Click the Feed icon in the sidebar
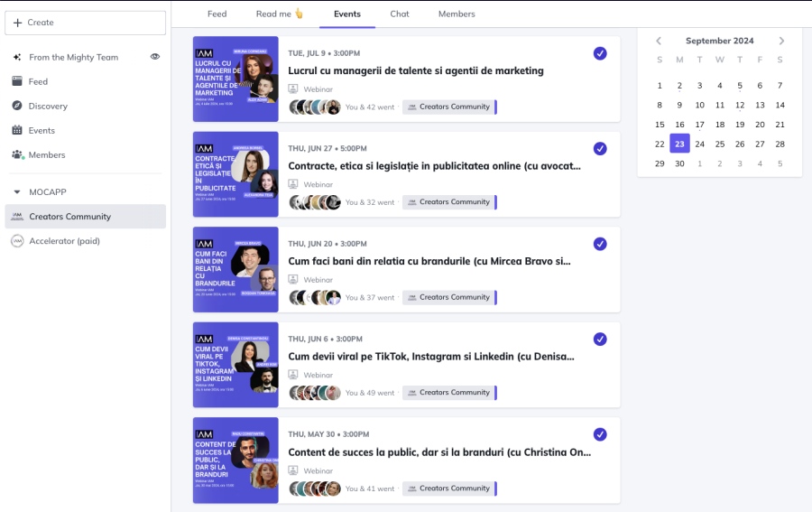This screenshot has width=812, height=512. pyautogui.click(x=17, y=81)
